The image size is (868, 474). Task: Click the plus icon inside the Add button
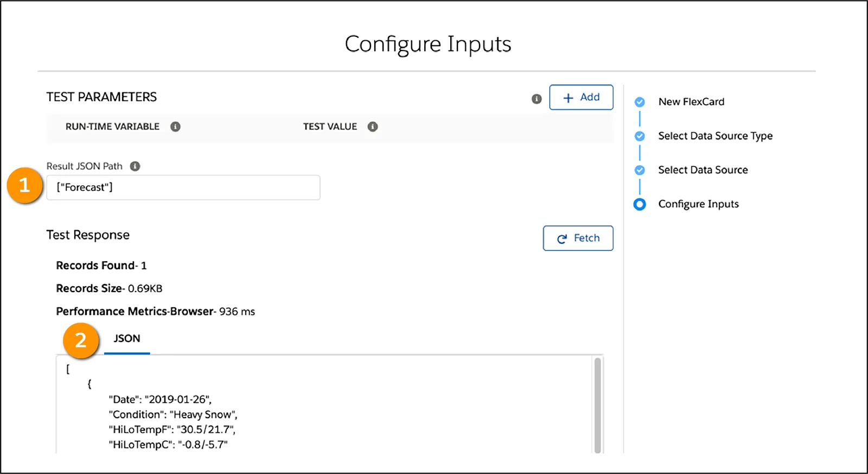tap(567, 98)
